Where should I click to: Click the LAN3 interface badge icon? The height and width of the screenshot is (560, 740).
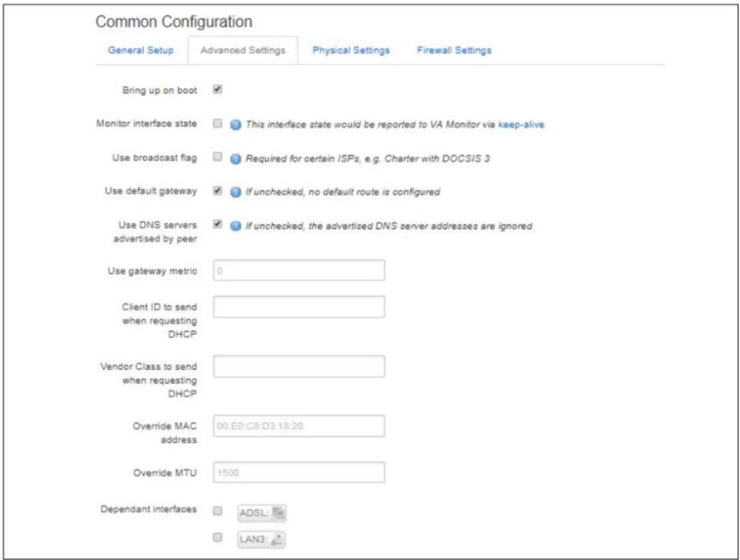(x=277, y=539)
